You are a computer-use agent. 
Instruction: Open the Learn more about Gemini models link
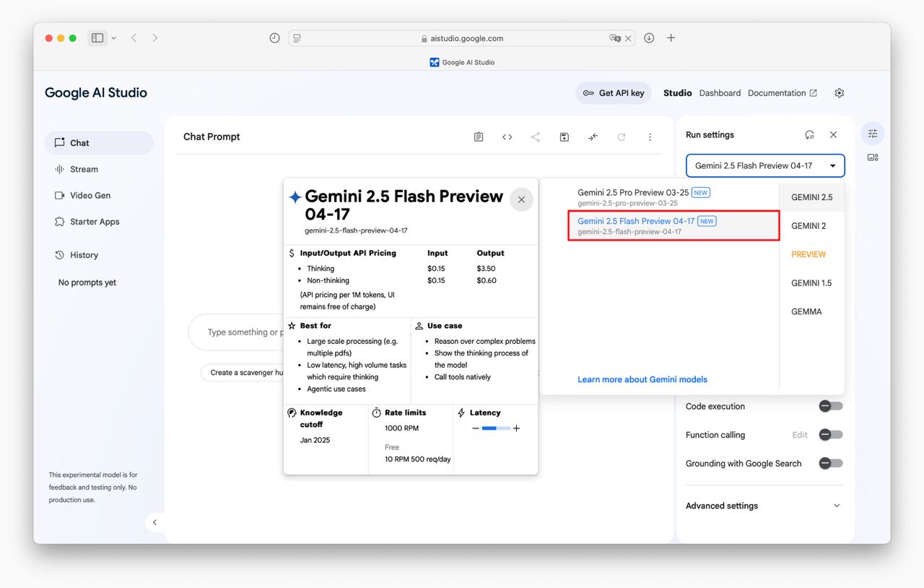pos(642,379)
